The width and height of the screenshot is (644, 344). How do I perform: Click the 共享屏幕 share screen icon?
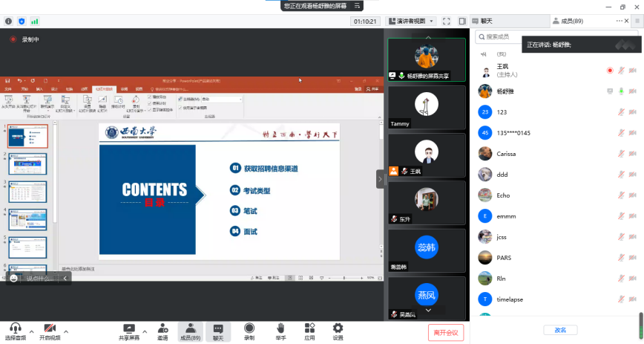pyautogui.click(x=129, y=329)
